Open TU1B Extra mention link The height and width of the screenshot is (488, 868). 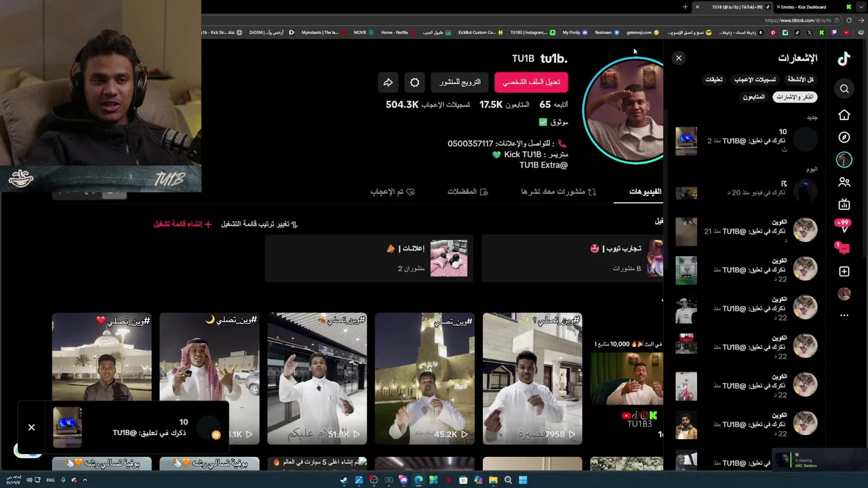click(x=543, y=165)
